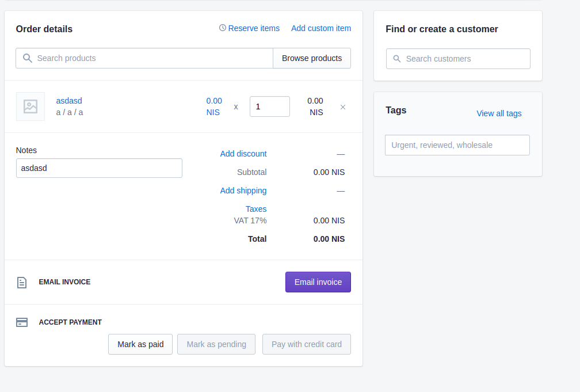The width and height of the screenshot is (580, 392).
Task: Click the product image placeholder thumbnail
Action: 30,106
